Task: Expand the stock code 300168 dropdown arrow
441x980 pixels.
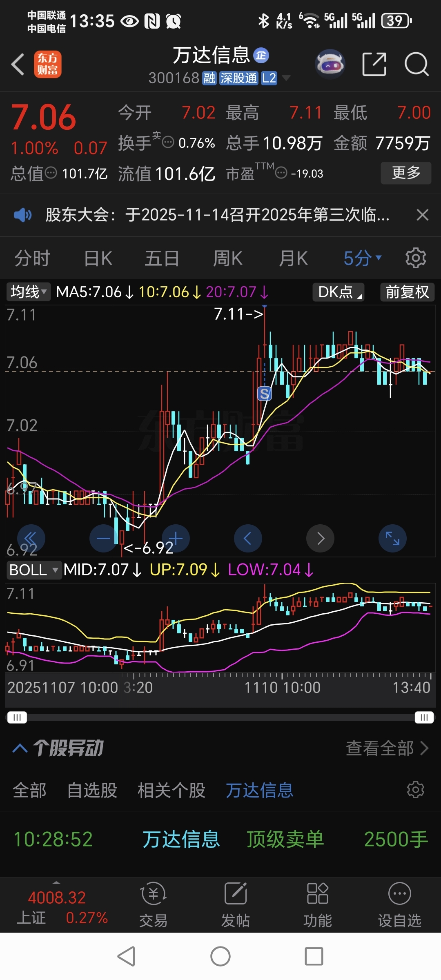Action: pos(286,78)
